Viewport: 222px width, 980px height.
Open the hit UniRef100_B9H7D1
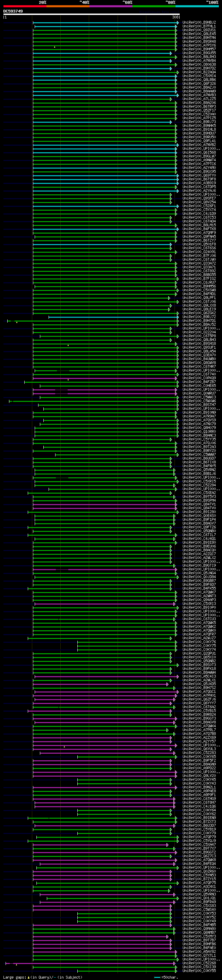tap(199, 321)
